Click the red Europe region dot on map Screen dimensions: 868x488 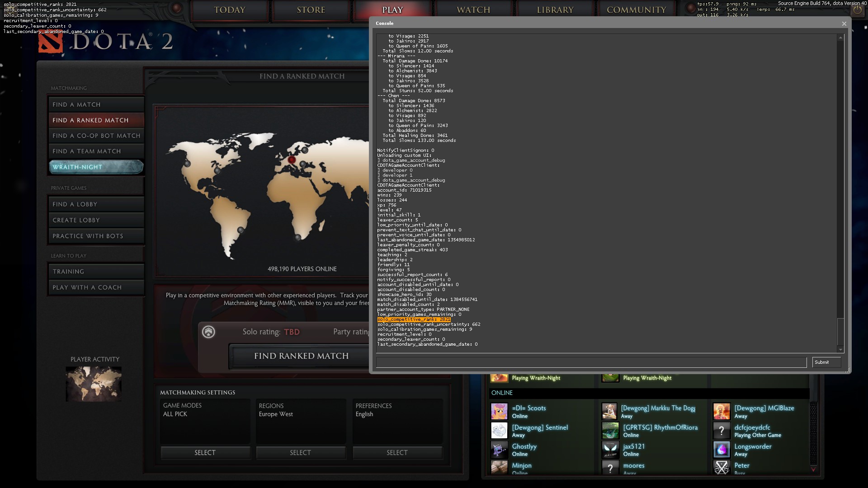click(x=292, y=160)
